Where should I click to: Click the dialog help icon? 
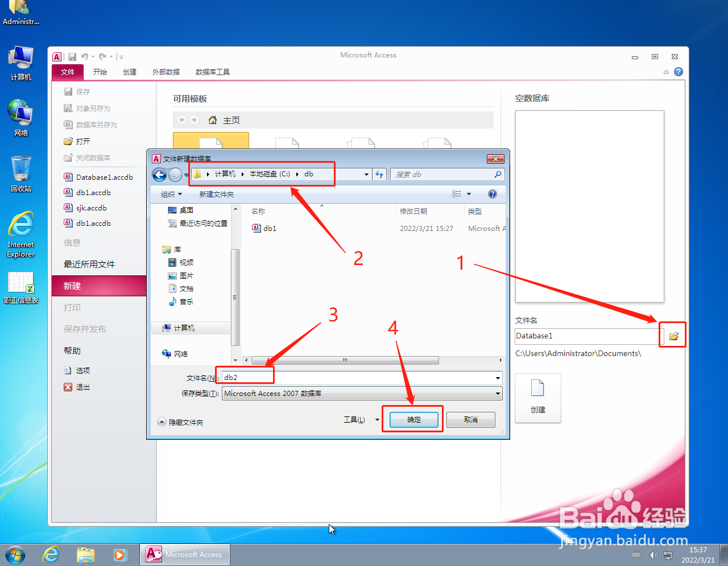click(493, 194)
